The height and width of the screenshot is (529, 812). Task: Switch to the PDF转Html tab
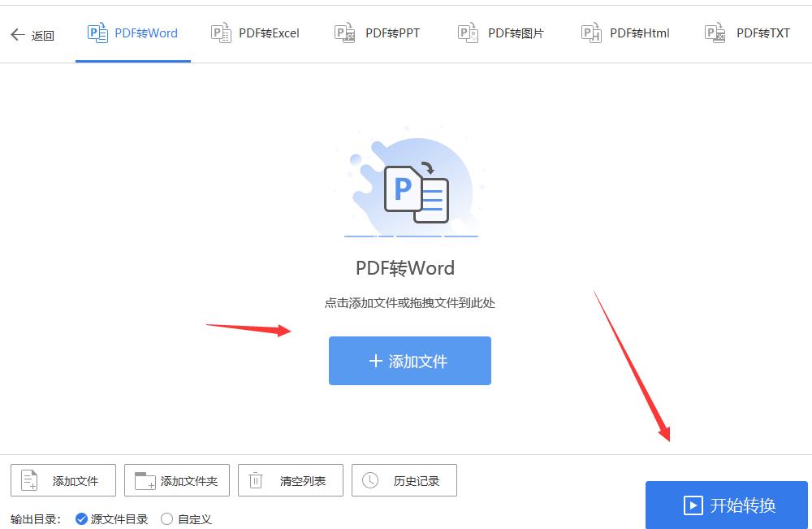tap(624, 33)
